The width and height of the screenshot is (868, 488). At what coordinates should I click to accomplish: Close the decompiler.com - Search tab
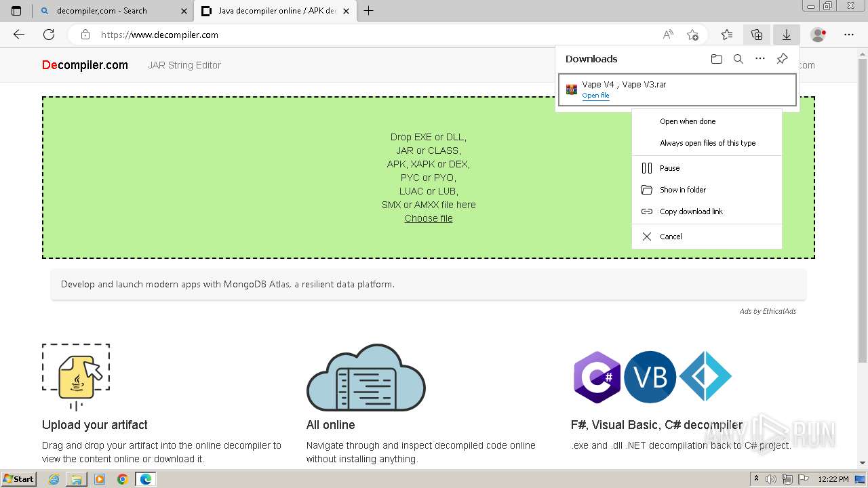click(x=184, y=11)
